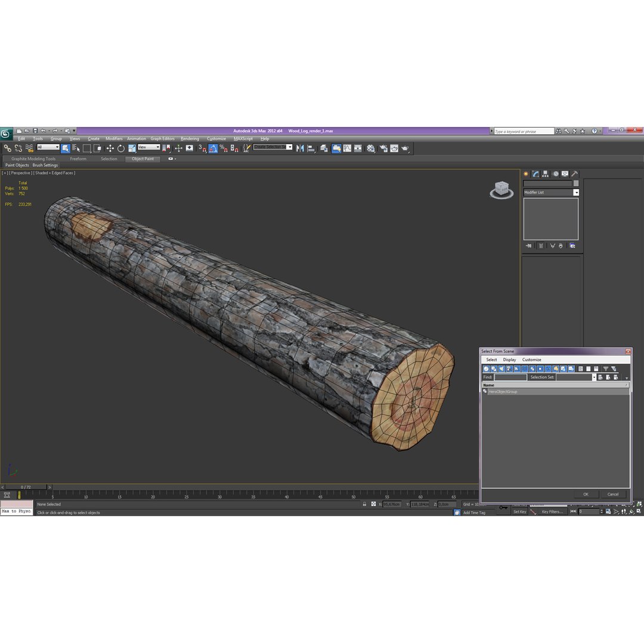Click the Select and Link tool

click(x=7, y=148)
